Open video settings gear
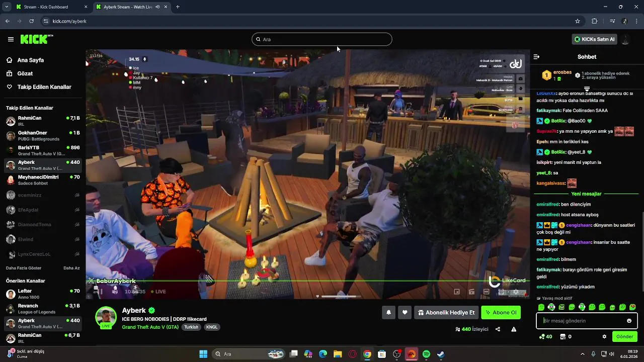The width and height of the screenshot is (644, 362). [x=515, y=292]
